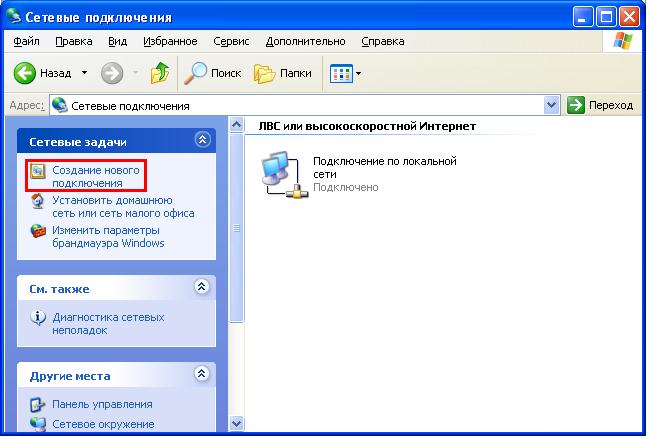Image resolution: width=651 pixels, height=439 pixels.
Task: Open Диагностика сетевых неполадок link
Action: point(108,324)
